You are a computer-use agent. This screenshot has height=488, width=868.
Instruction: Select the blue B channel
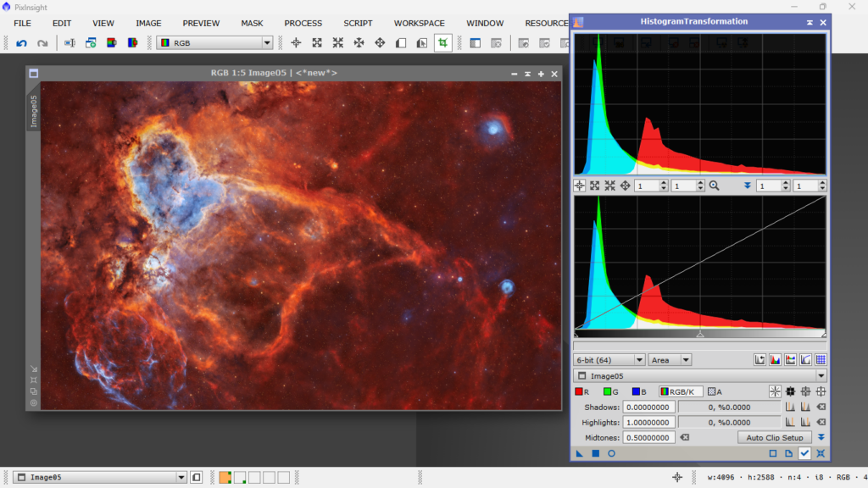639,391
